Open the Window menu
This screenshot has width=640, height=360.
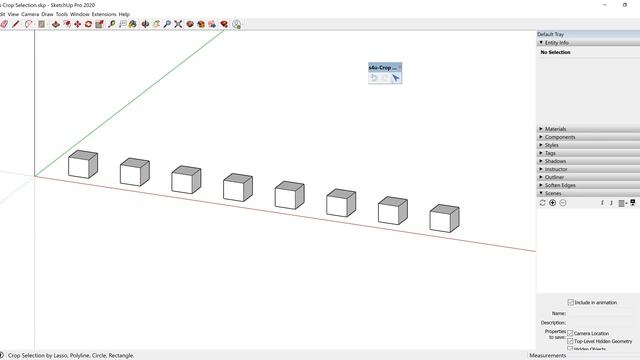coord(80,14)
